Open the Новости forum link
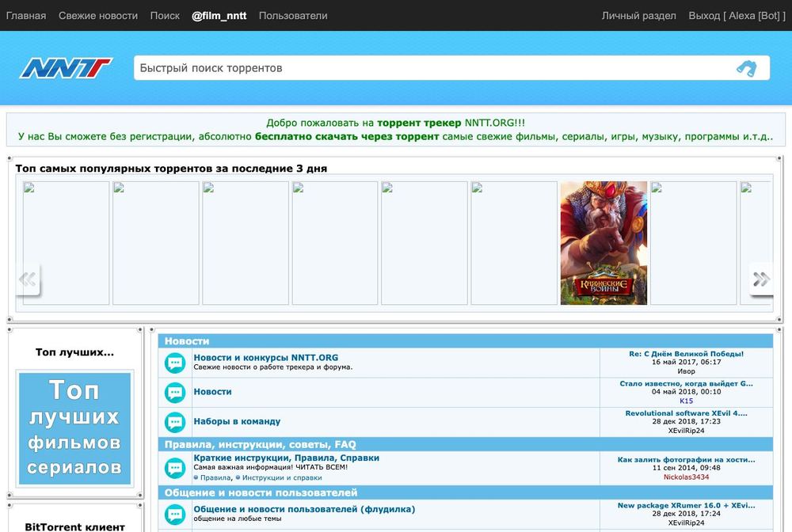Image resolution: width=792 pixels, height=532 pixels. pyautogui.click(x=212, y=392)
